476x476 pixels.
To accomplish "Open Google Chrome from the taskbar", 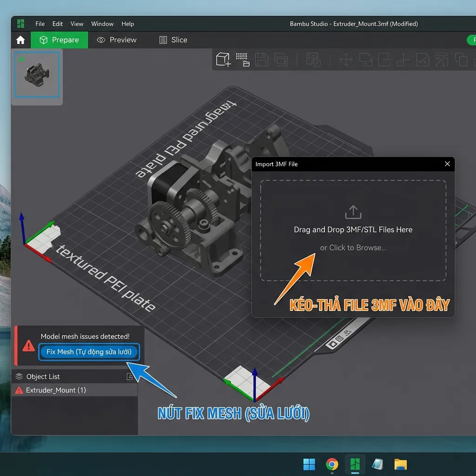I will coord(332,464).
